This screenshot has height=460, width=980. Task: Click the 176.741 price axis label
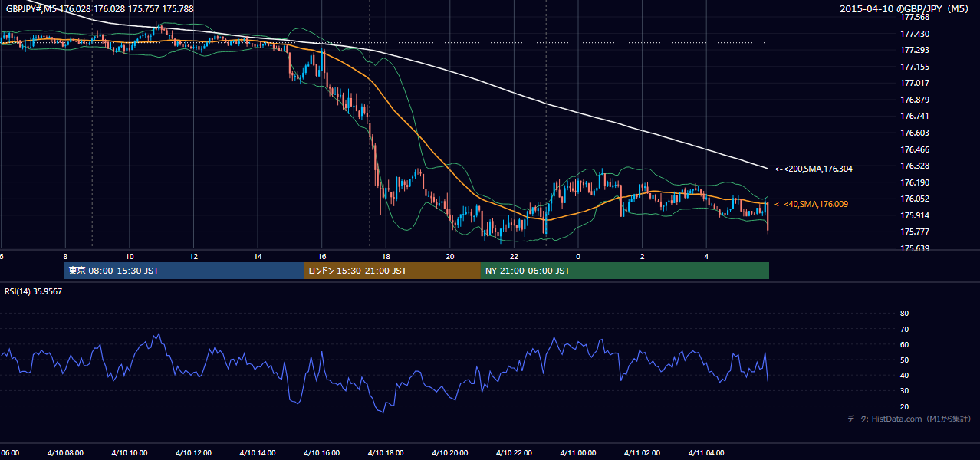(x=915, y=116)
